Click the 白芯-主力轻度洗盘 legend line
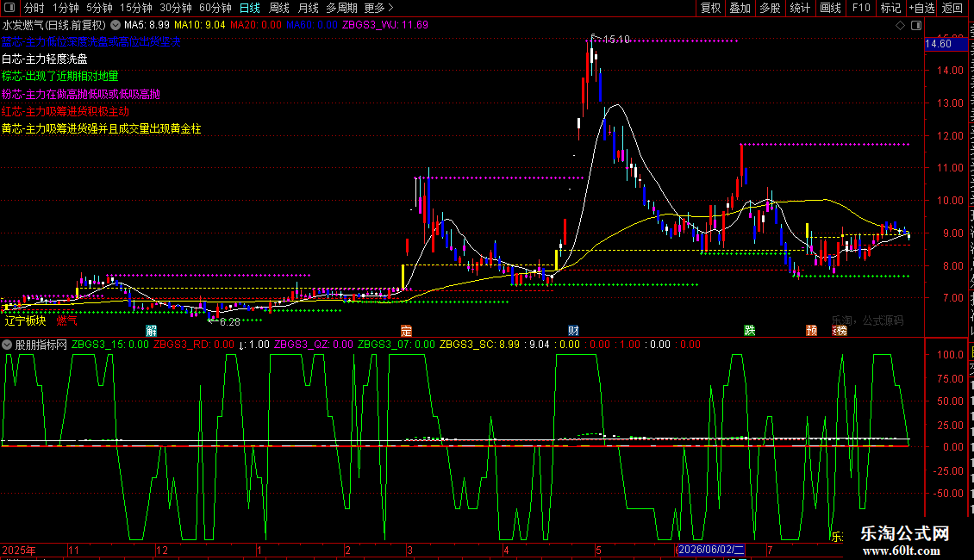Viewport: 974px width, 560px height. 45,59
